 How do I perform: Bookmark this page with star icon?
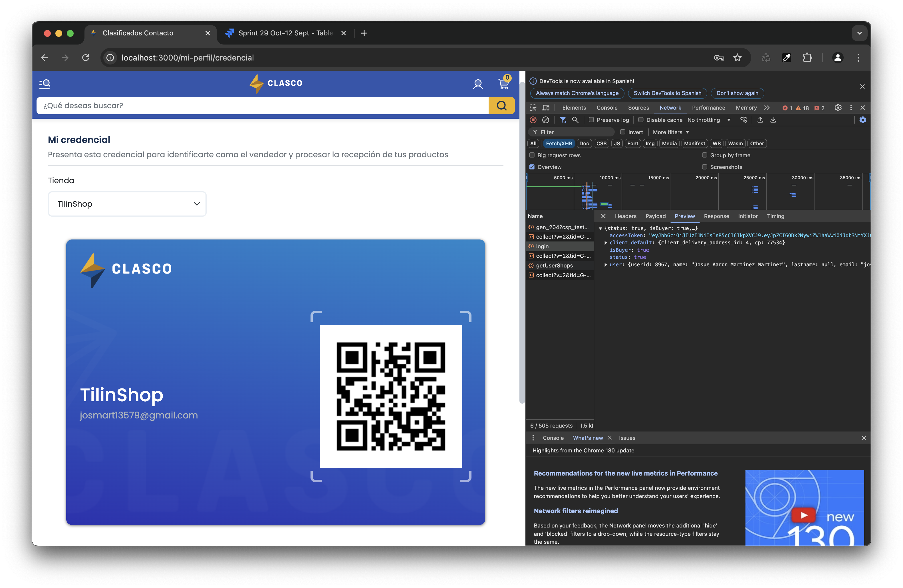(737, 58)
